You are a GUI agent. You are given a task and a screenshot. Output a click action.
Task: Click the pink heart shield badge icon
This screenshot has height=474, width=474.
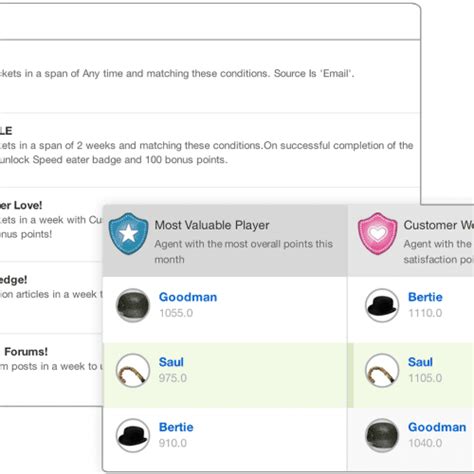tap(378, 233)
